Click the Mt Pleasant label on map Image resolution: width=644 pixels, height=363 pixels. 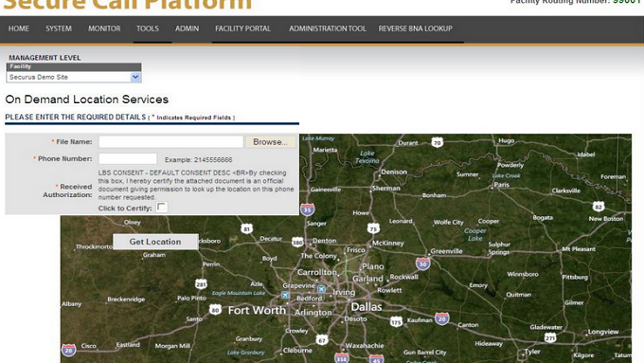tap(579, 249)
